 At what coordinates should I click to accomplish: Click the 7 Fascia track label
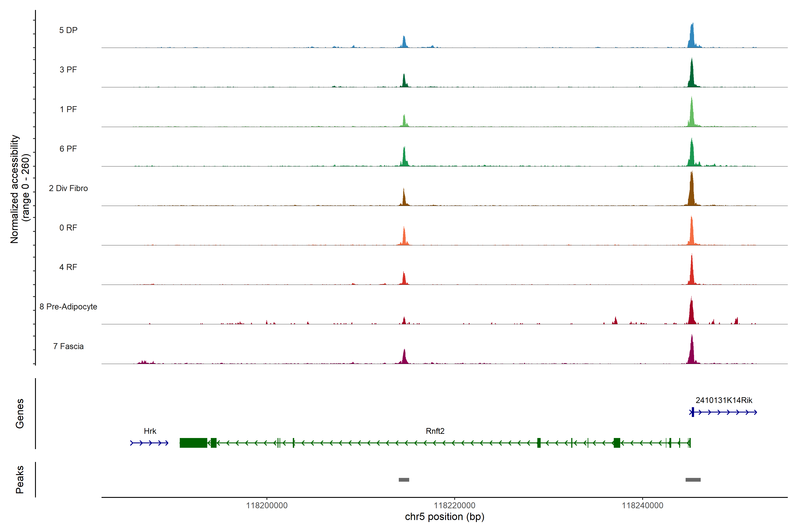[68, 346]
